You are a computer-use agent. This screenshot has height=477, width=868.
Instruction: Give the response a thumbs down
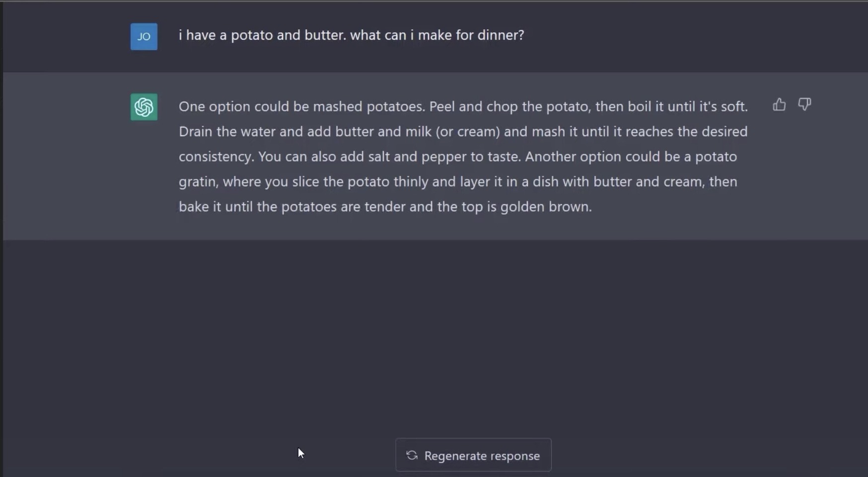(804, 104)
